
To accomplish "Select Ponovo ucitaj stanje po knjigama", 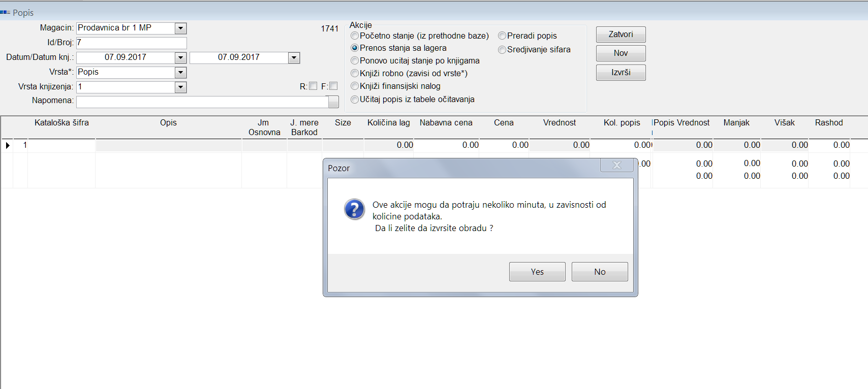I will coord(355,61).
